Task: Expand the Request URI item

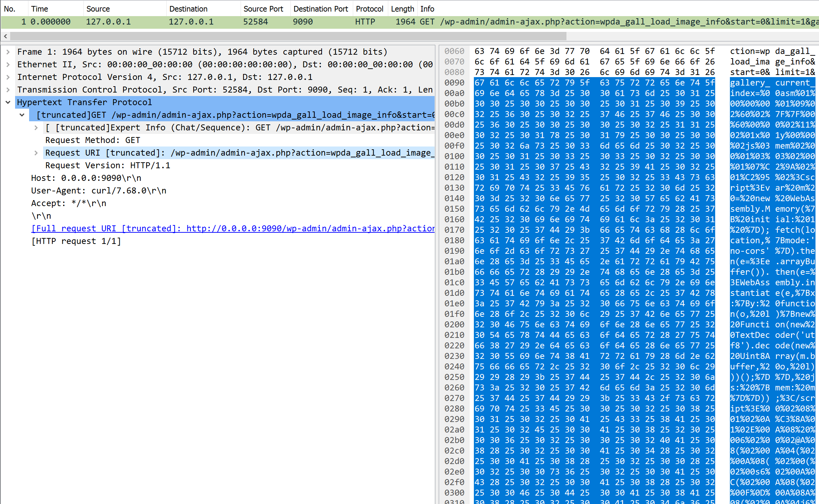Action: (x=36, y=153)
